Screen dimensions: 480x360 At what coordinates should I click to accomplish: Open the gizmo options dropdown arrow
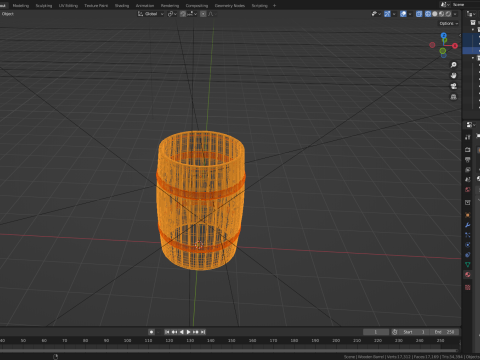point(394,14)
